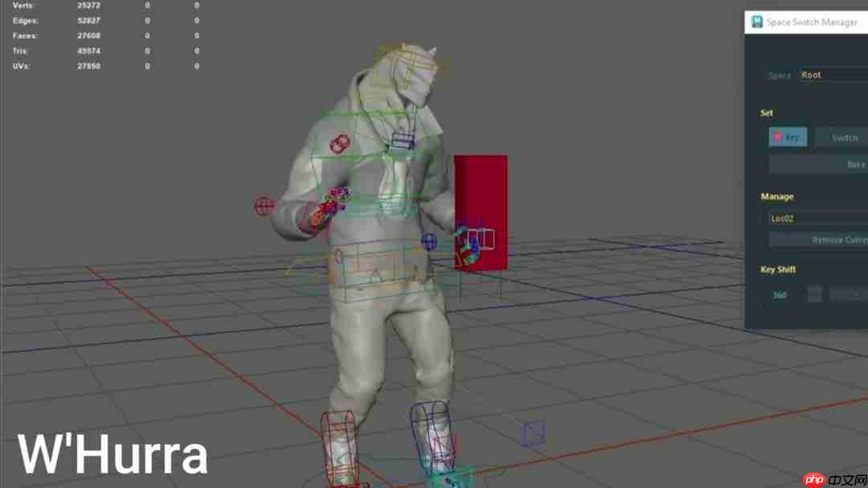Open the Space dropdown showing Root
The height and width of the screenshot is (488, 868).
click(833, 75)
